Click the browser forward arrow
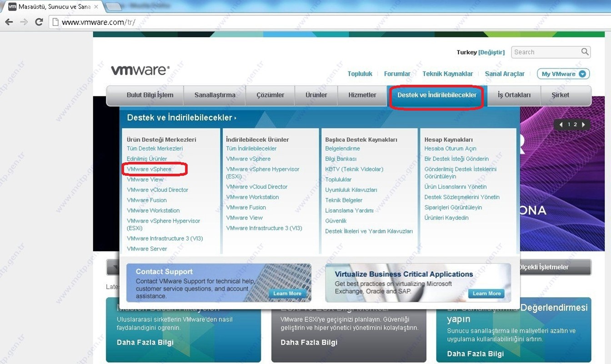 tap(24, 22)
